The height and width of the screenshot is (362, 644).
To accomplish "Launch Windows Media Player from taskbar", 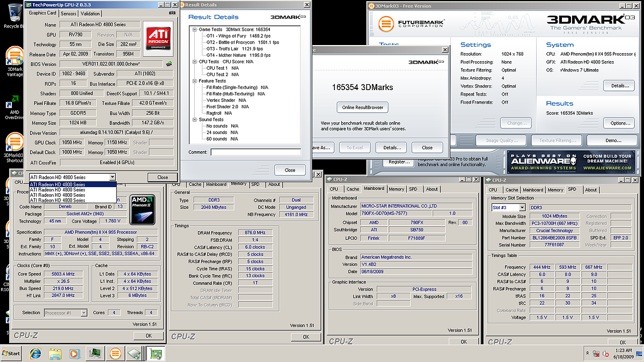I will tap(75, 353).
